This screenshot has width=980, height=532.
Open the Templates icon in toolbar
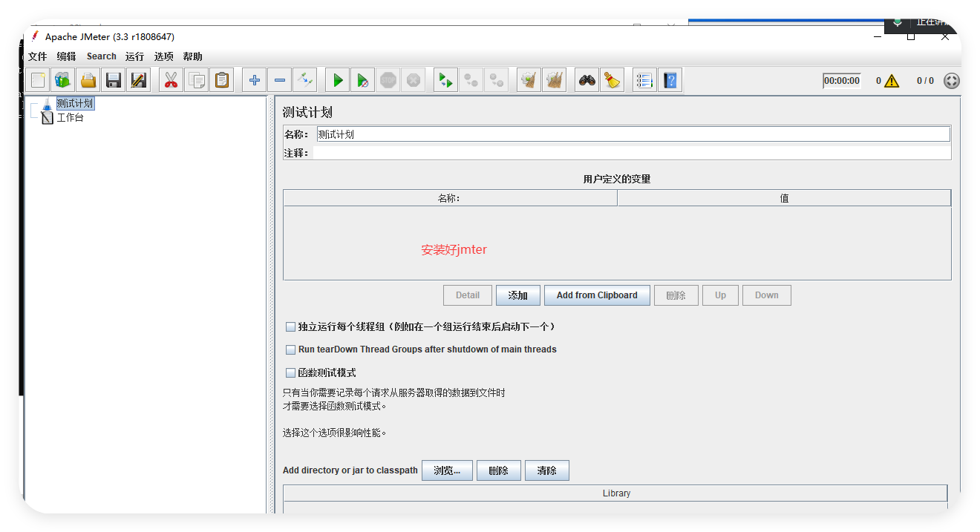tap(62, 80)
